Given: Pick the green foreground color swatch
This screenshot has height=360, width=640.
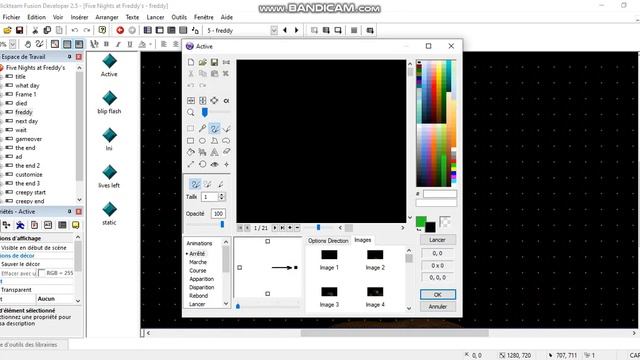Looking at the screenshot, I should [x=421, y=222].
